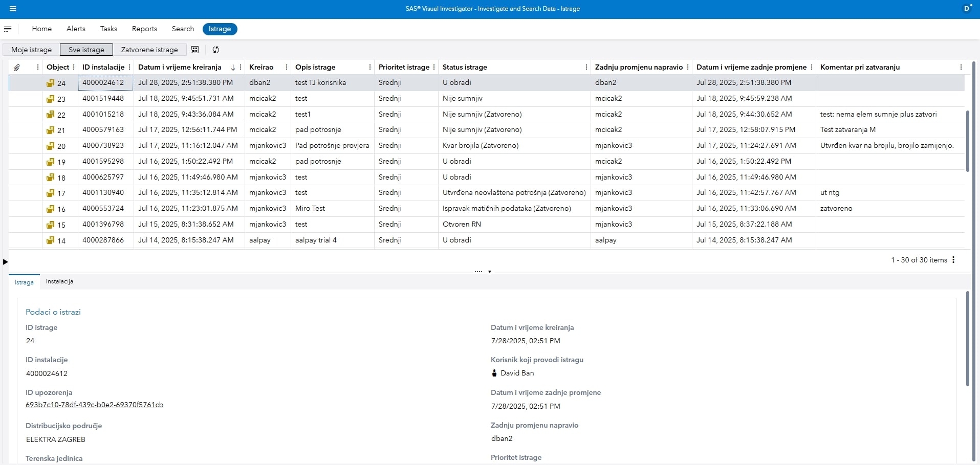Open the Status istrage column options menu
980x465 pixels.
pos(586,68)
